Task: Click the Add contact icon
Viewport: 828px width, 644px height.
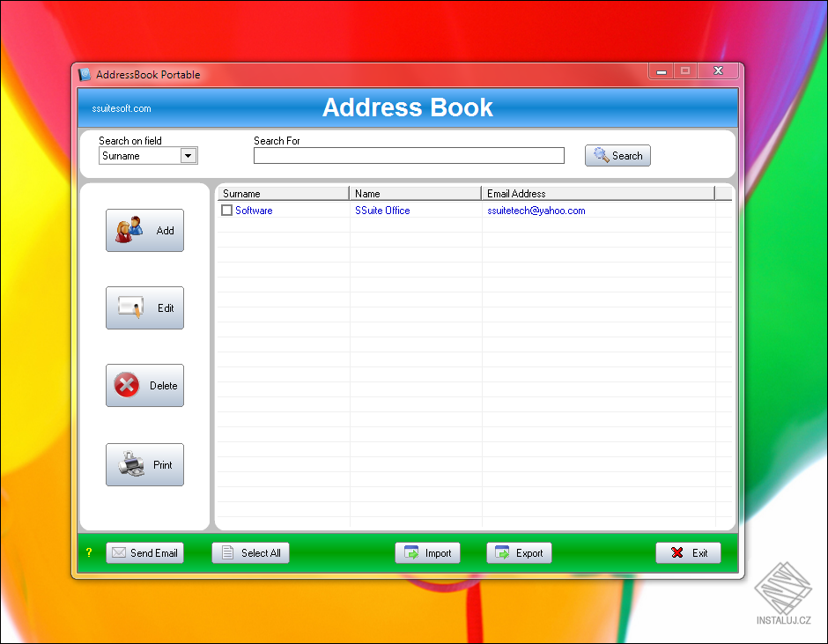Action: click(x=129, y=230)
